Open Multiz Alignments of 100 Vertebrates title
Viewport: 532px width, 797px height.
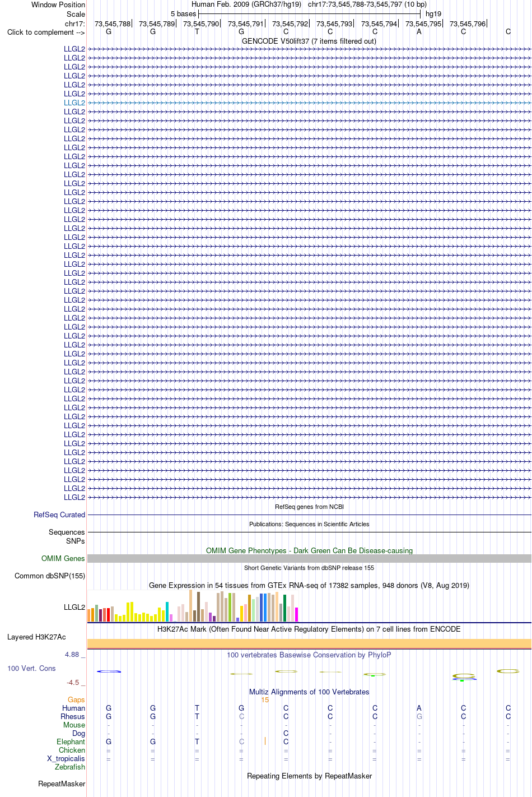click(x=309, y=692)
